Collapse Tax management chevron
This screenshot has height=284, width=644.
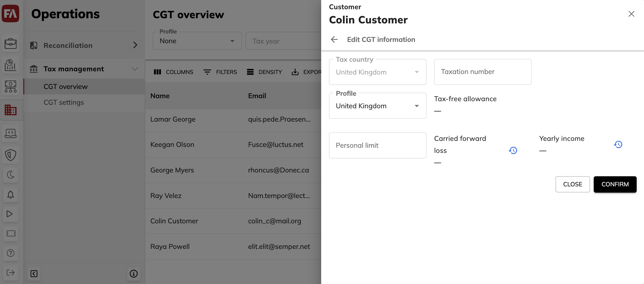135,69
